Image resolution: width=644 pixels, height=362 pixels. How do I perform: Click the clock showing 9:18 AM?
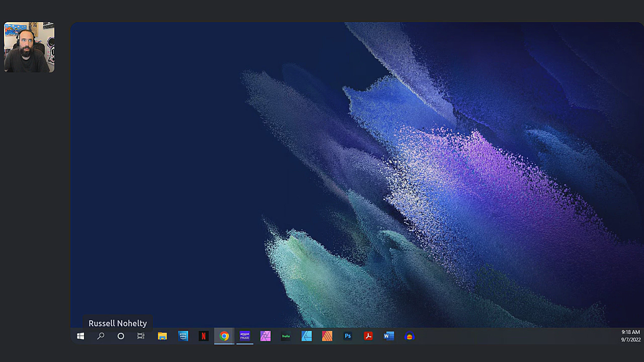[630, 332]
